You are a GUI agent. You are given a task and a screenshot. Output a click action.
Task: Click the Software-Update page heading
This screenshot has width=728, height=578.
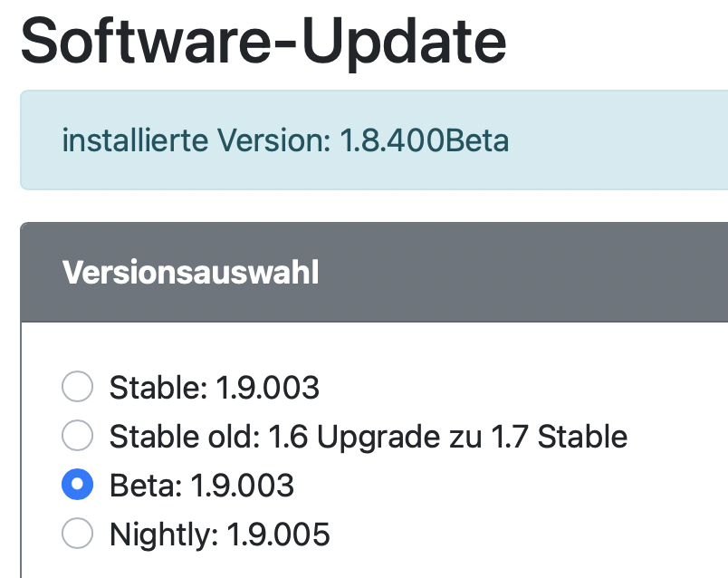(x=263, y=41)
